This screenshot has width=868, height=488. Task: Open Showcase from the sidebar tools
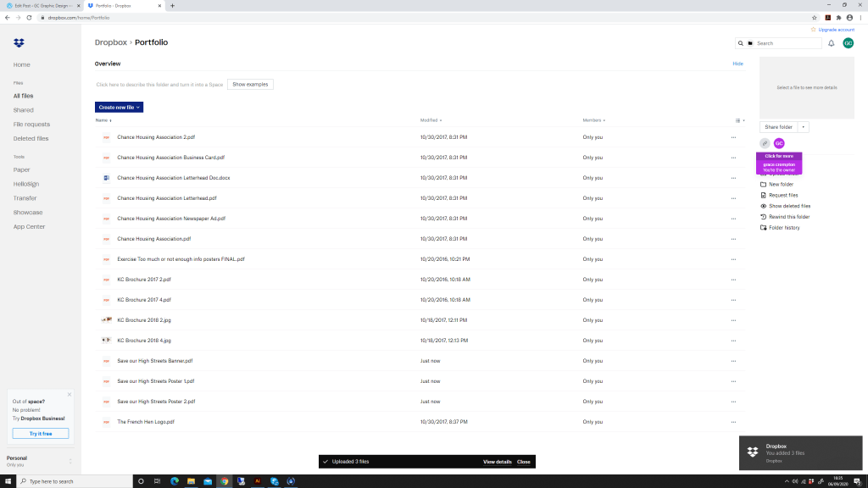coord(28,213)
